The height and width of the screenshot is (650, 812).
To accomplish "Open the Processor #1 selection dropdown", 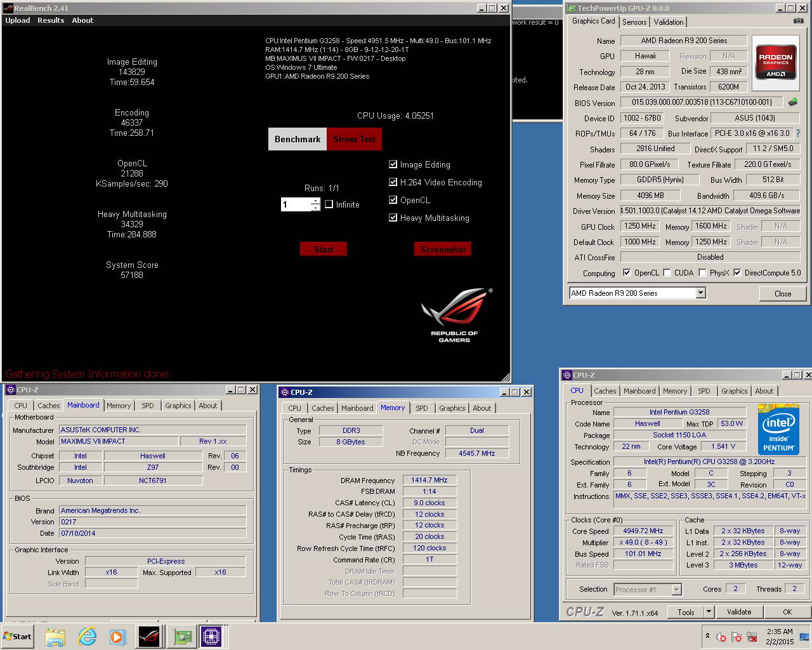I will [676, 590].
